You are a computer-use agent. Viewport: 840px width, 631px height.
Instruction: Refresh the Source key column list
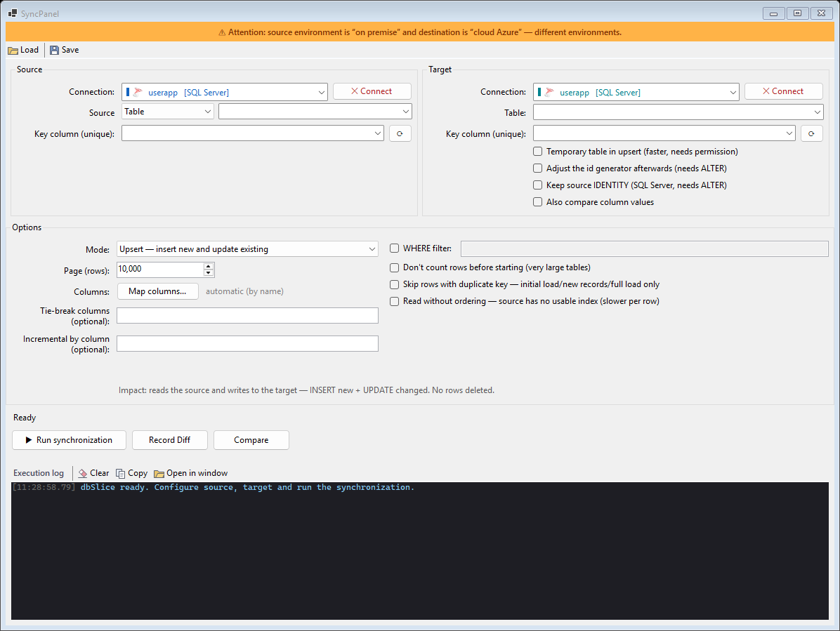(x=400, y=133)
